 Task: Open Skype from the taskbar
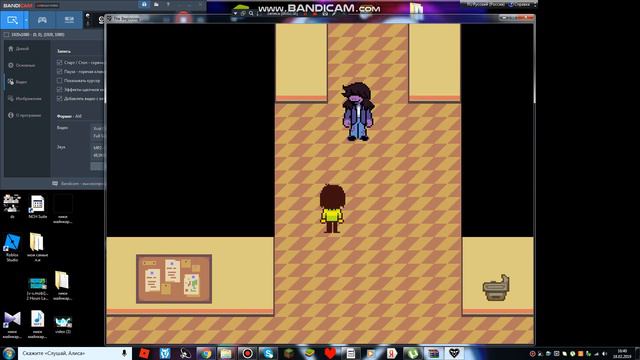[x=268, y=353]
